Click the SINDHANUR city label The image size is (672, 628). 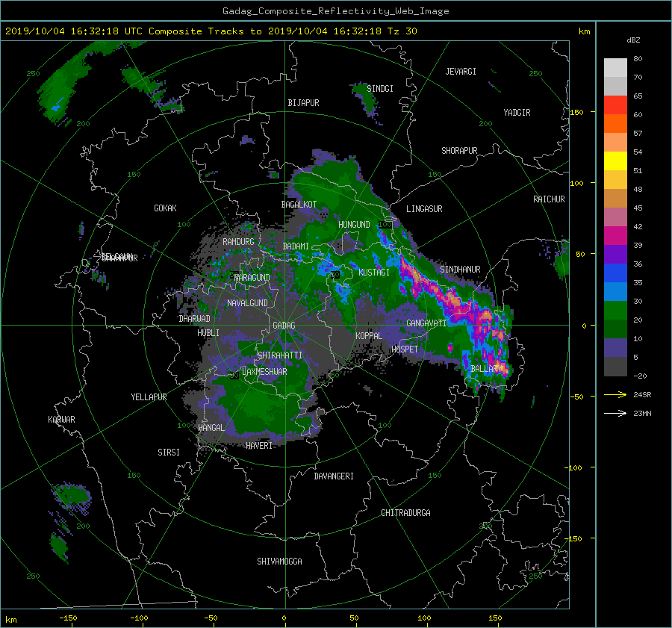tap(460, 270)
